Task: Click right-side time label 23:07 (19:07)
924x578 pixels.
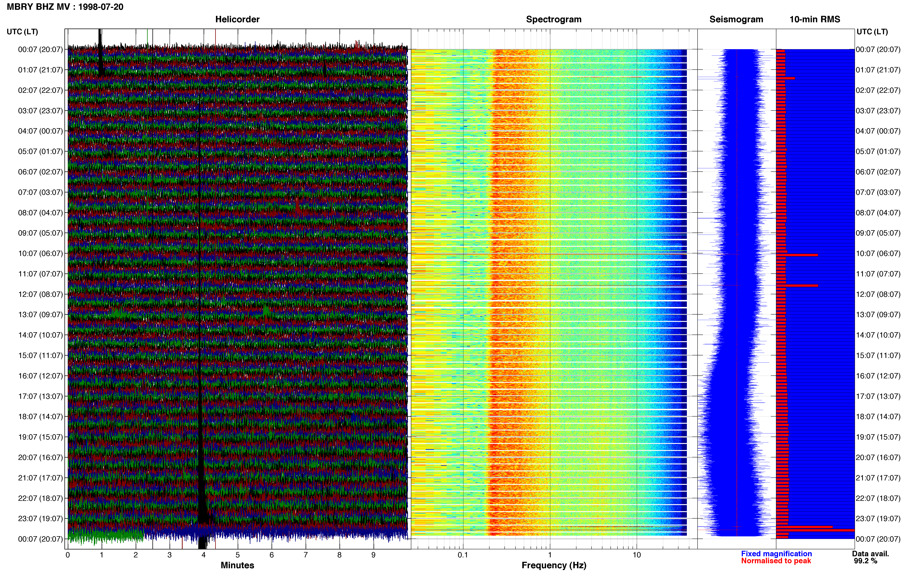Action: coord(878,519)
